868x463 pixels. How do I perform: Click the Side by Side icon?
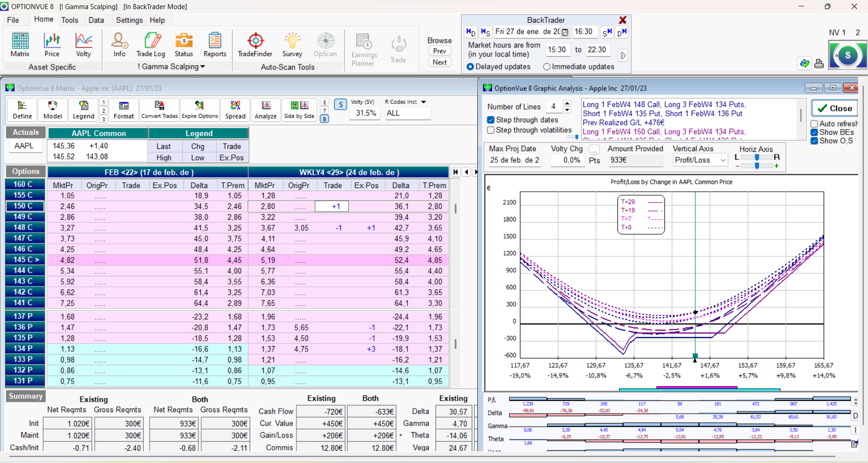point(299,110)
